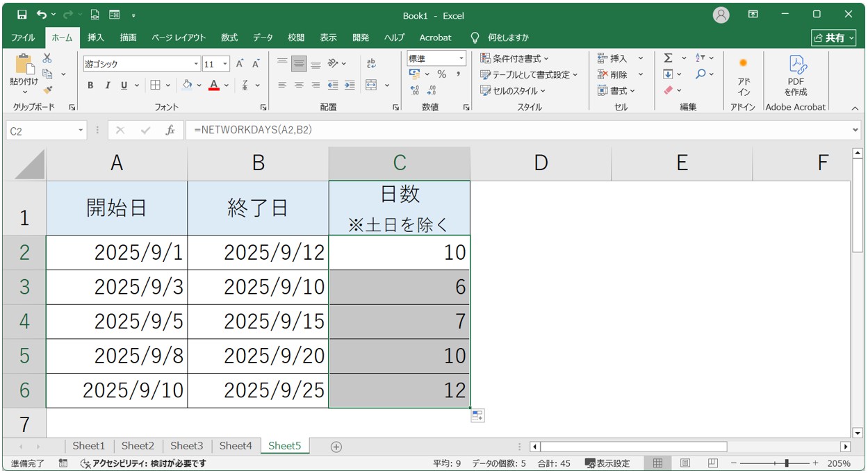Toggle center horizontal alignment
The image size is (868, 473).
[x=299, y=85]
